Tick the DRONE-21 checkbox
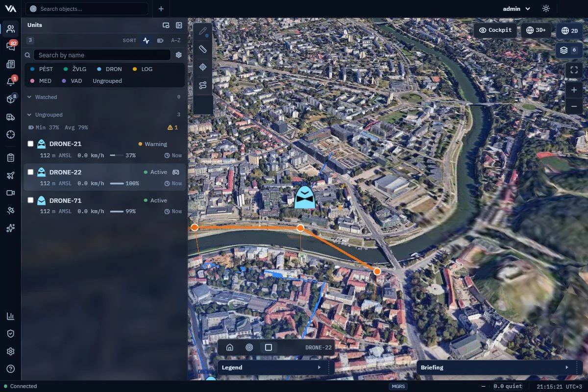588x392 pixels. 30,144
